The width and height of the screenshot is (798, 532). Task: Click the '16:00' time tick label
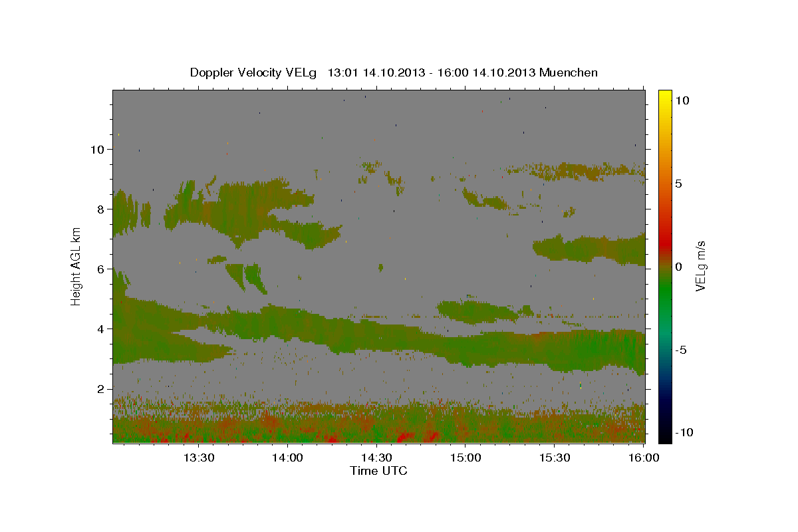pyautogui.click(x=643, y=458)
